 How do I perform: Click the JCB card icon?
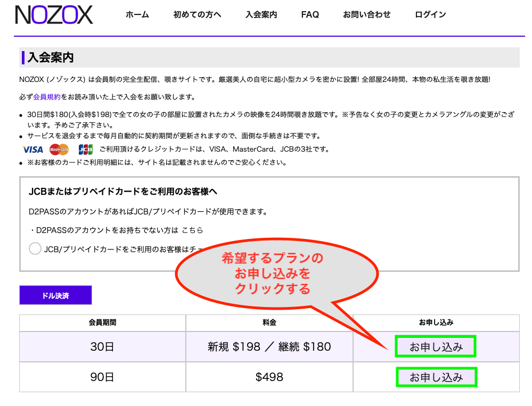(85, 150)
